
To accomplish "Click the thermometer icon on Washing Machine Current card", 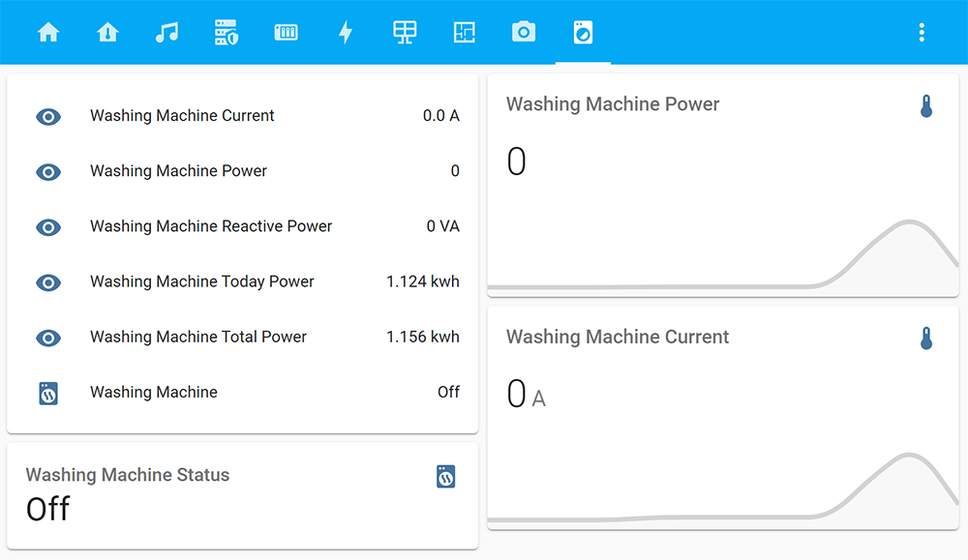I will click(x=926, y=339).
